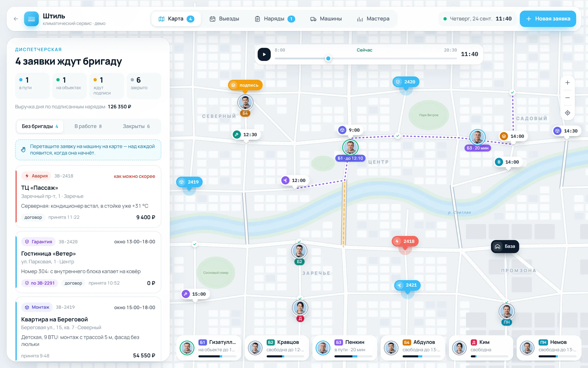
Task: Move the timeline slider handle
Action: tap(328, 58)
